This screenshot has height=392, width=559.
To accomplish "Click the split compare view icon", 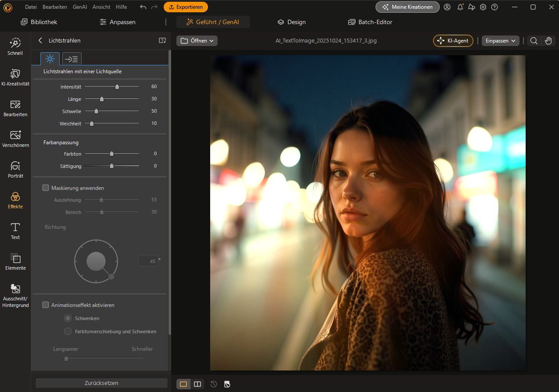I will (x=197, y=384).
